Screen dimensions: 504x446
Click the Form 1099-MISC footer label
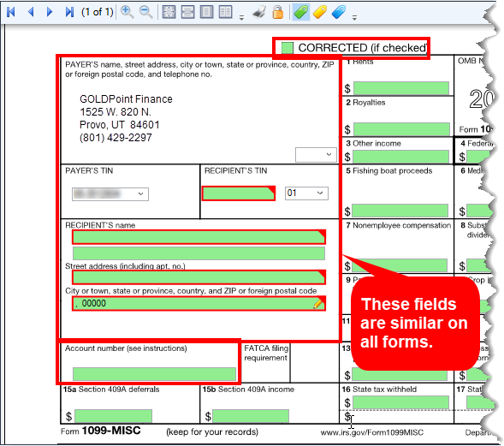point(101,431)
